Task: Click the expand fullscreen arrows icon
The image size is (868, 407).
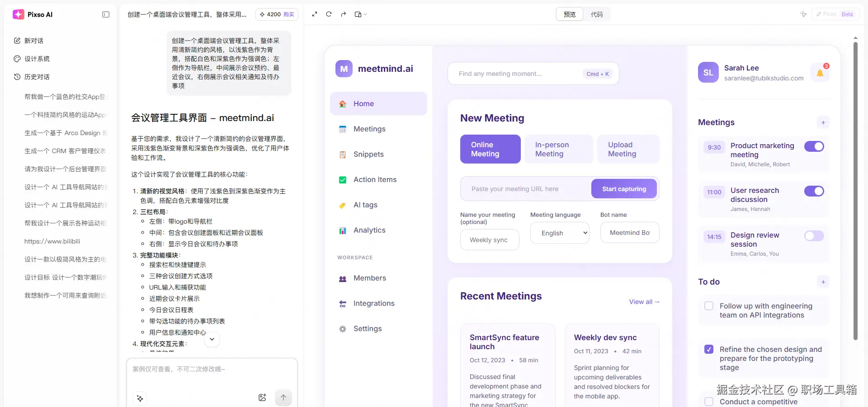Action: 315,14
